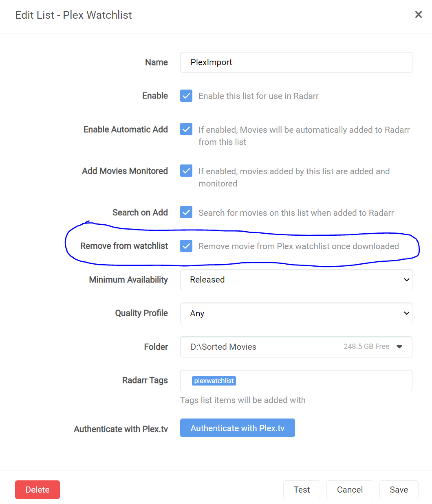Click the 248.5 GB Free storage indicator
The image size is (432, 504).
tap(366, 346)
